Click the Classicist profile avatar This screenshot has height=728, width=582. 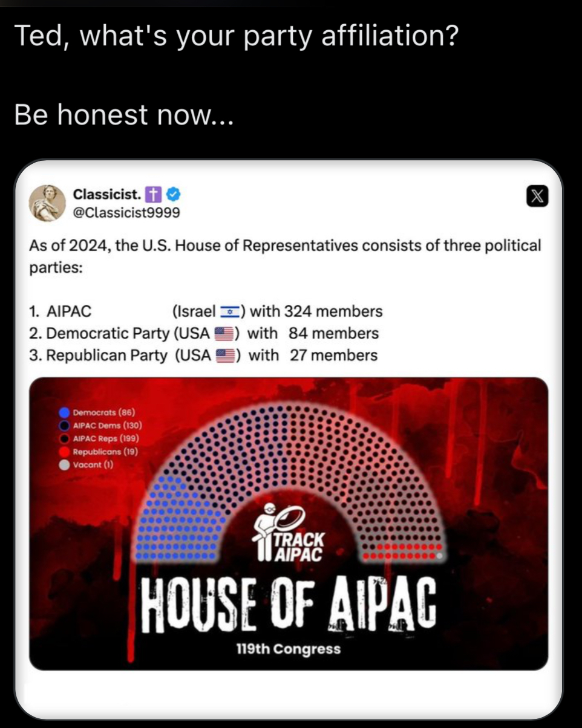point(47,203)
